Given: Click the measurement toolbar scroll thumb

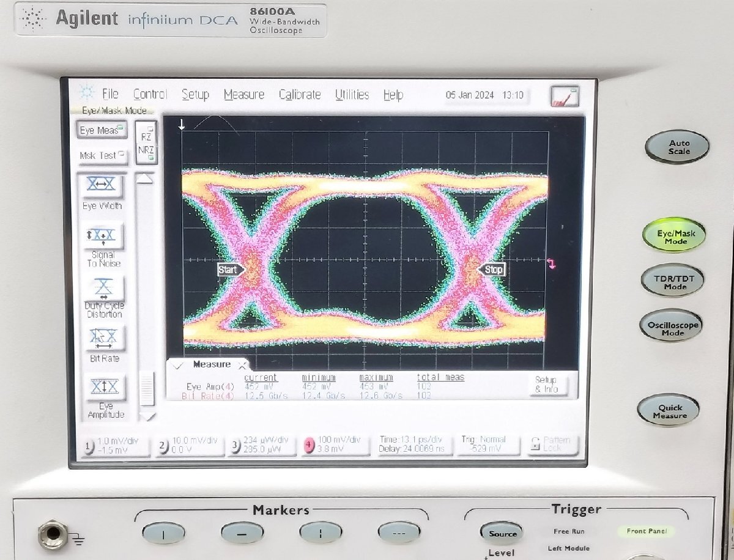Looking at the screenshot, I should coord(147,388).
